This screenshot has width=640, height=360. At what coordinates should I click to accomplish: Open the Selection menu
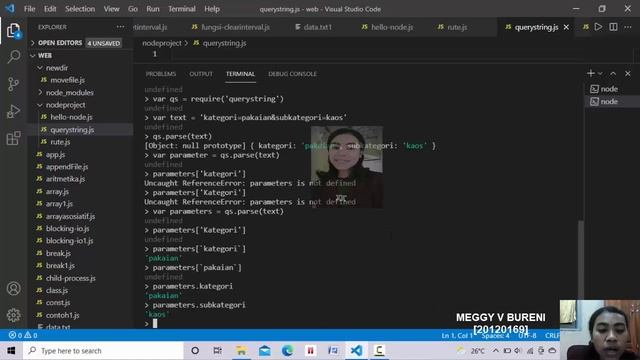[80, 9]
